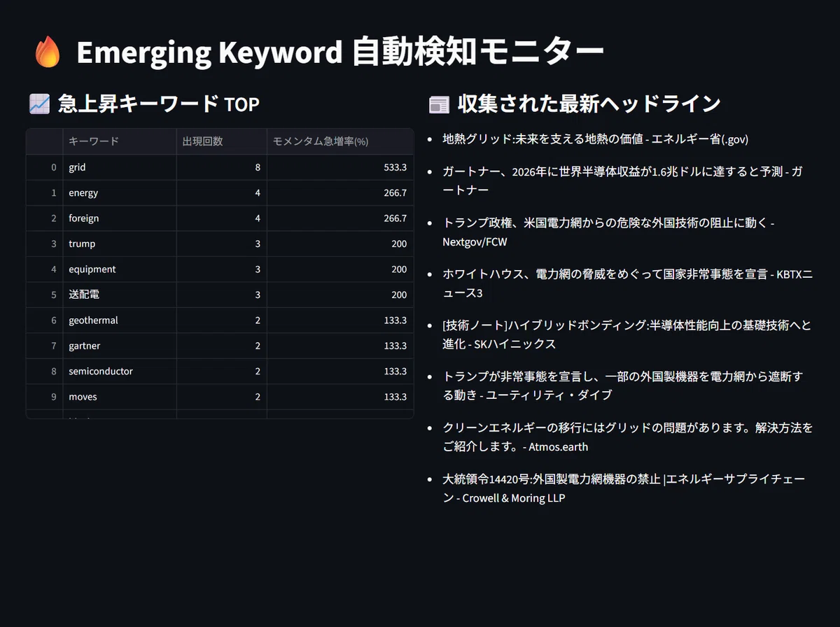Select the semiconductor keyword cell

(x=120, y=371)
